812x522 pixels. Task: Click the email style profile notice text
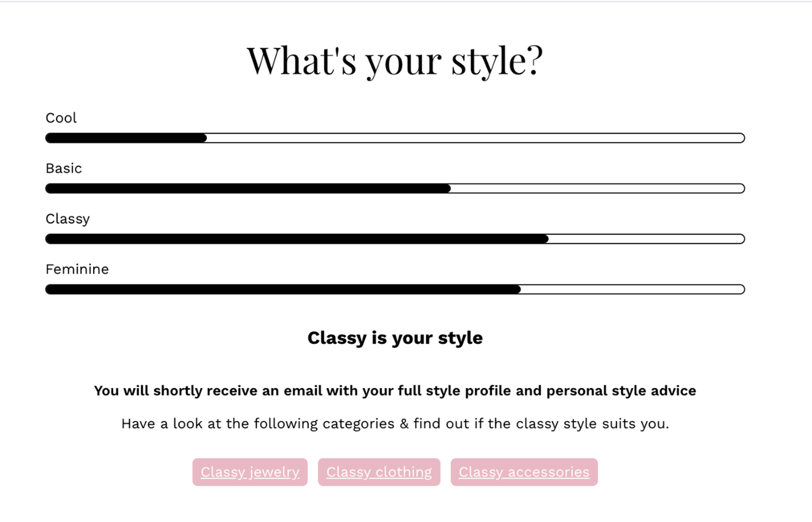(x=395, y=391)
